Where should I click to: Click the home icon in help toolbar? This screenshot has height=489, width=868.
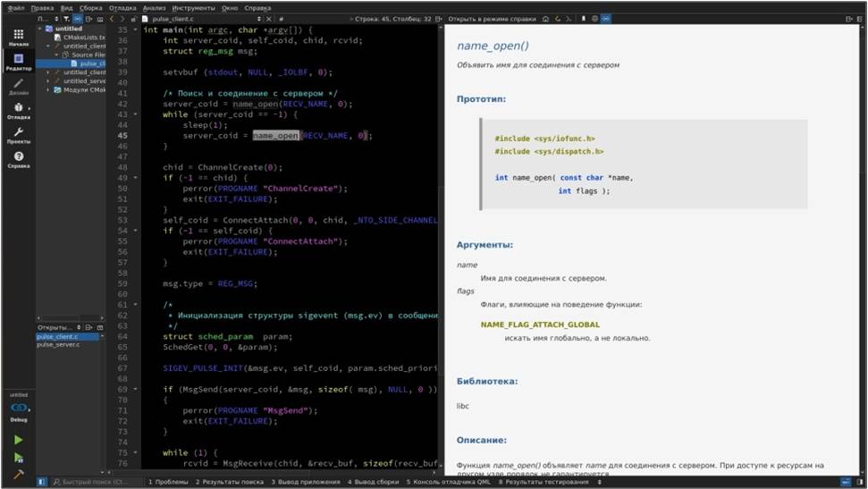tap(546, 19)
